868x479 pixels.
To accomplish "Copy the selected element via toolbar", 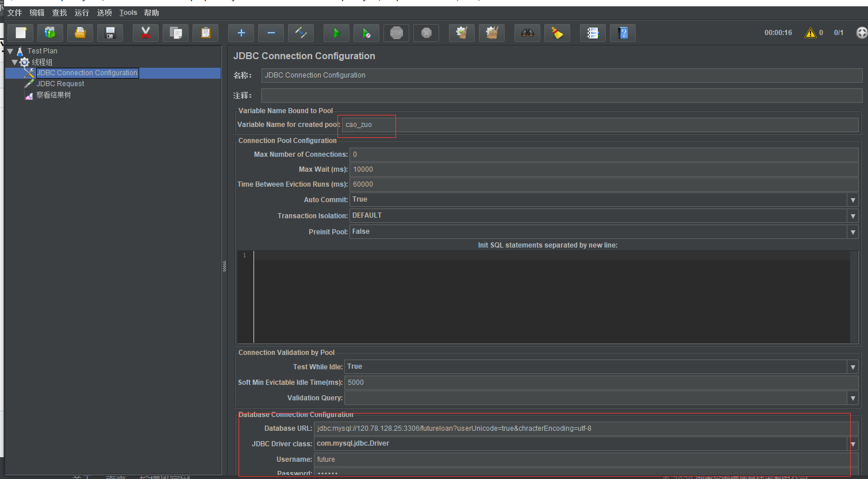I will 176,33.
